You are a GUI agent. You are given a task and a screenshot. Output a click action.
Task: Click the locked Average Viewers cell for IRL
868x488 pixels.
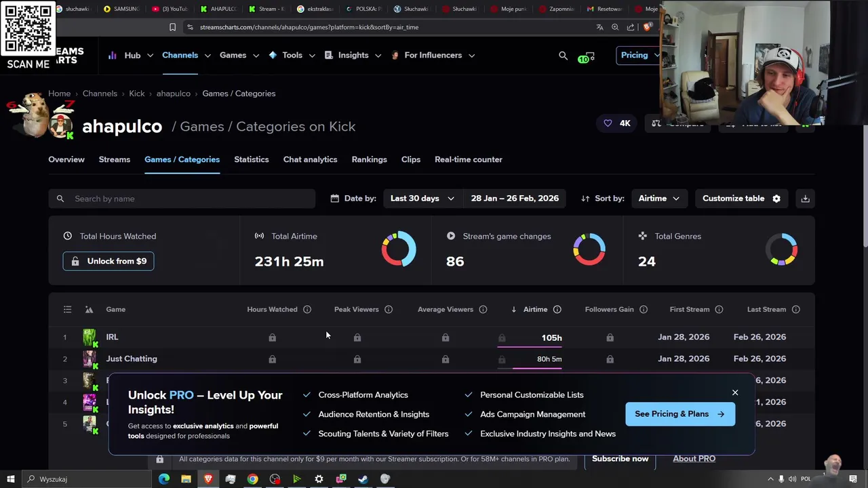coord(446,338)
